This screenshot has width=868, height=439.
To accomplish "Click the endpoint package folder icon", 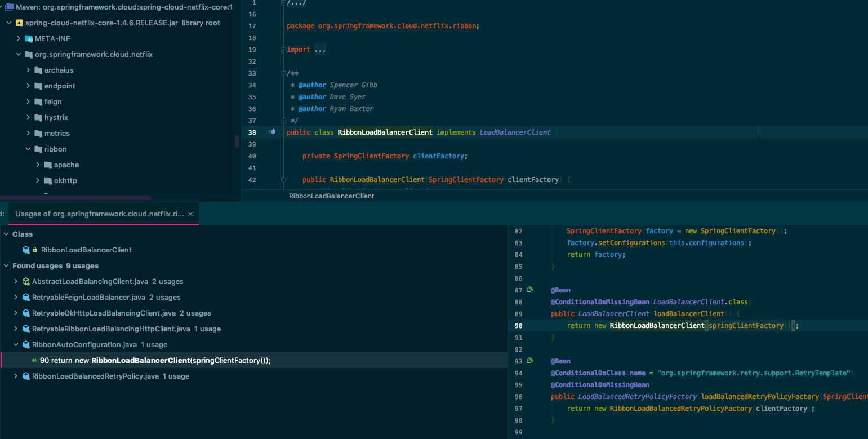I will [38, 86].
